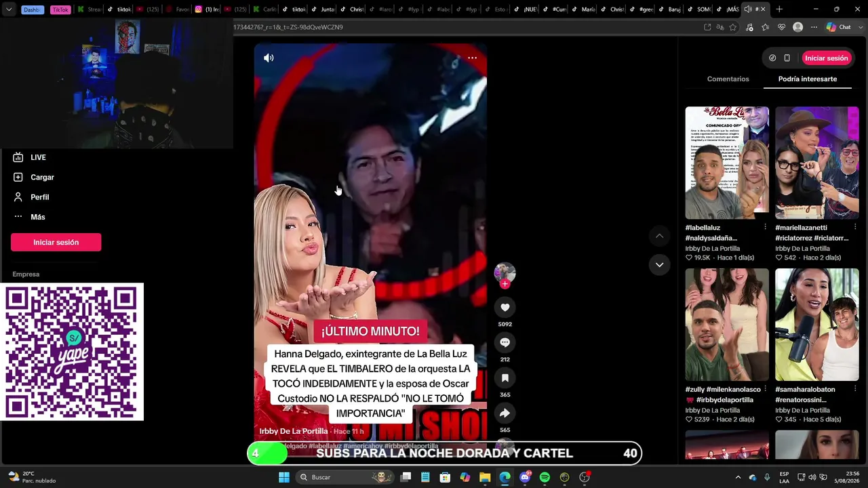
Task: Open Microsoft Edge from the taskbar
Action: (505, 477)
